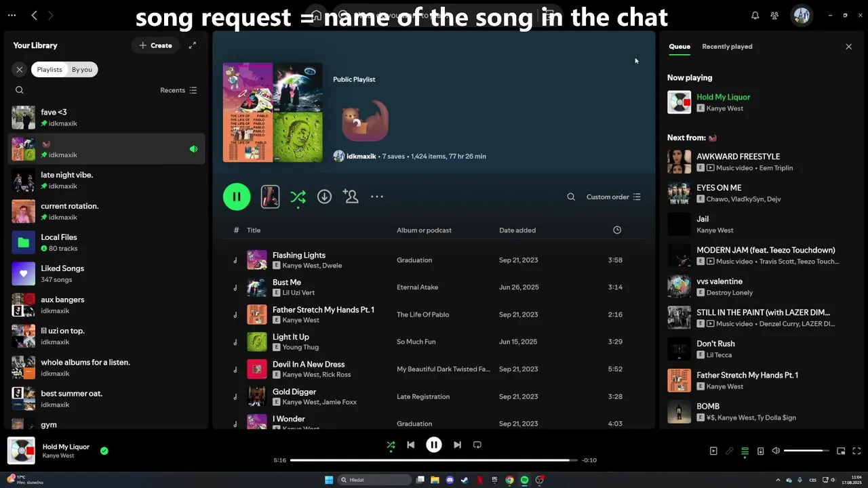Viewport: 868px width, 488px height.
Task: Pause playback with the green playlist button
Action: (237, 197)
